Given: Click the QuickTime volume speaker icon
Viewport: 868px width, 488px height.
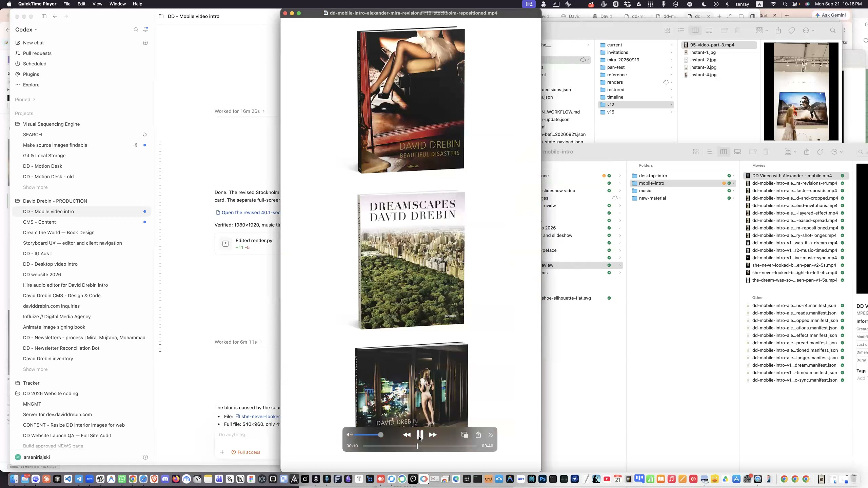Looking at the screenshot, I should click(350, 434).
